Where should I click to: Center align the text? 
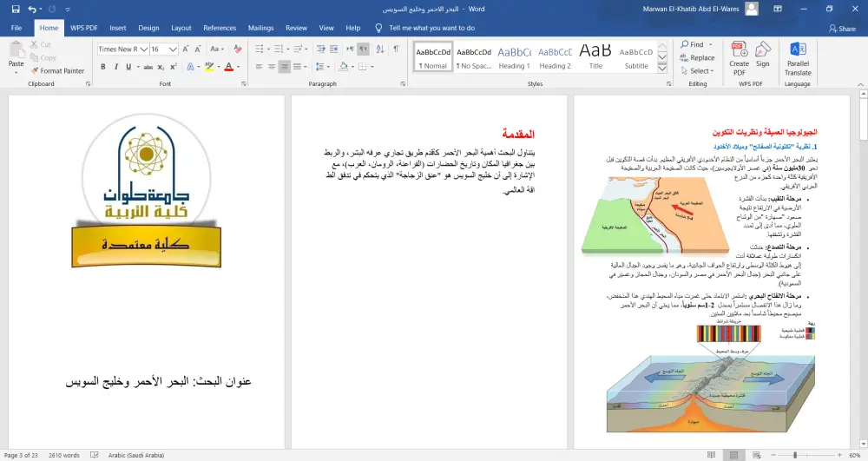pos(272,67)
